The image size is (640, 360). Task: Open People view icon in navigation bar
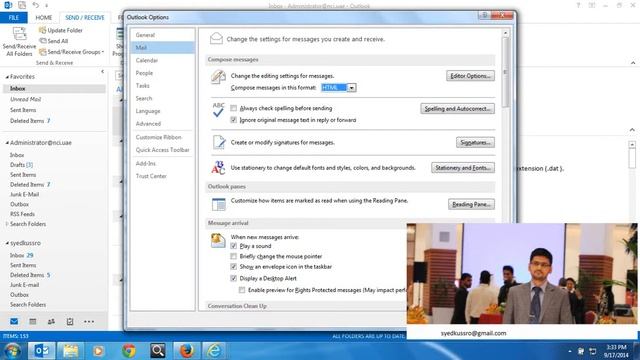pos(51,322)
